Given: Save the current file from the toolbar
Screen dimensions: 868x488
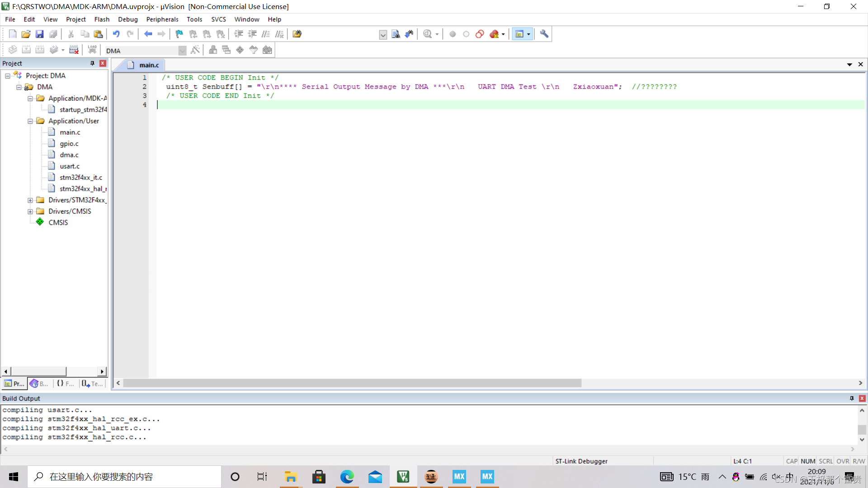Looking at the screenshot, I should click(x=40, y=34).
